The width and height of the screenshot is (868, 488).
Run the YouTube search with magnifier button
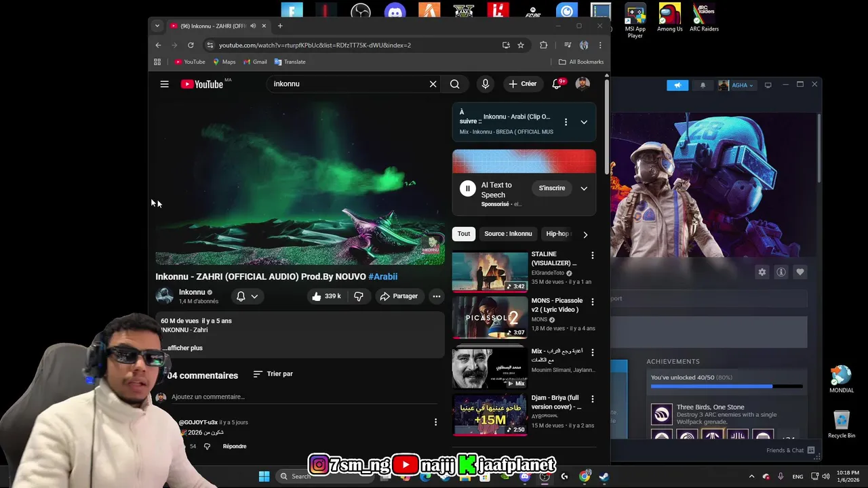tap(455, 84)
